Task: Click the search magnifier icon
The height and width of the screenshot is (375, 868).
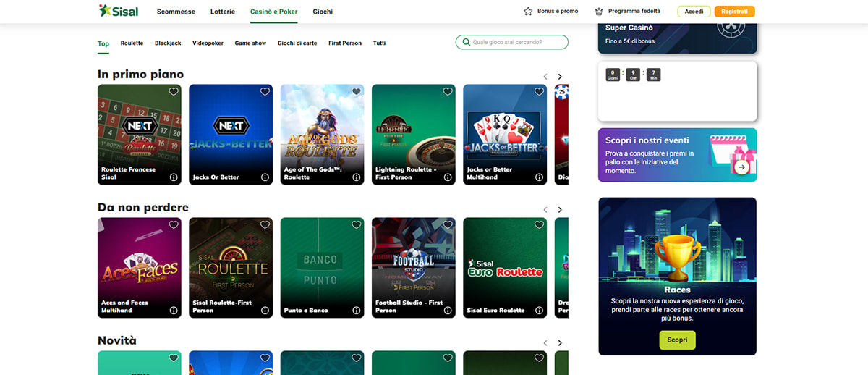Action: tap(467, 43)
